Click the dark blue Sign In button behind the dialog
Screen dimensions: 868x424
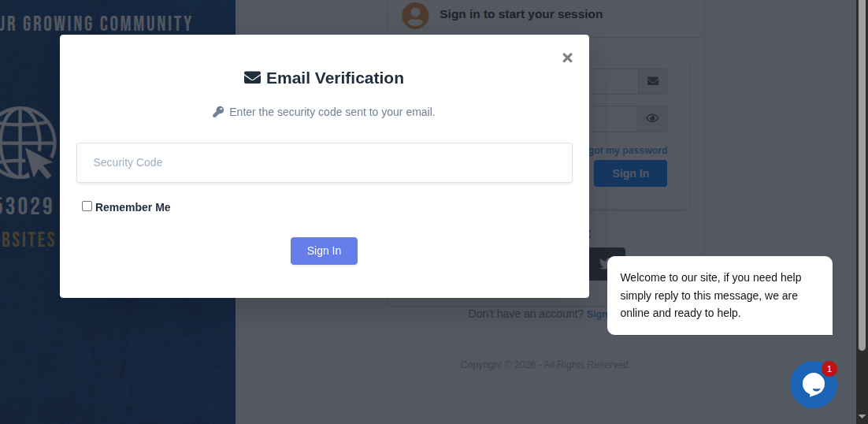click(x=630, y=173)
